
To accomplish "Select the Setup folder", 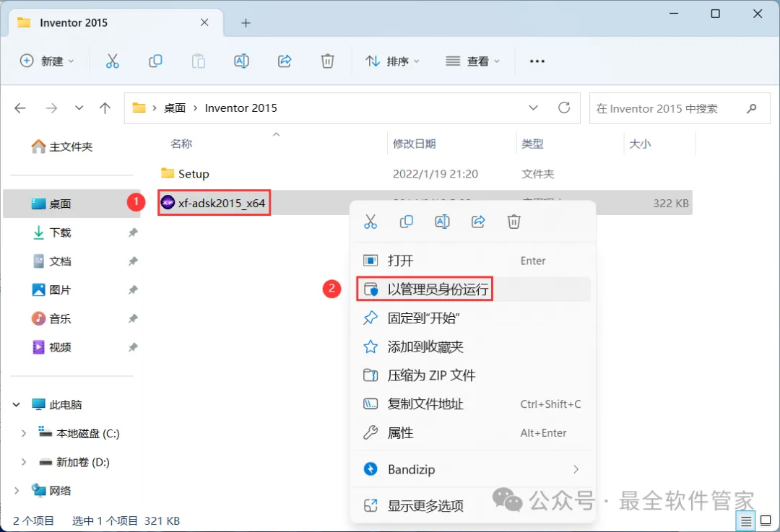I will click(x=185, y=174).
